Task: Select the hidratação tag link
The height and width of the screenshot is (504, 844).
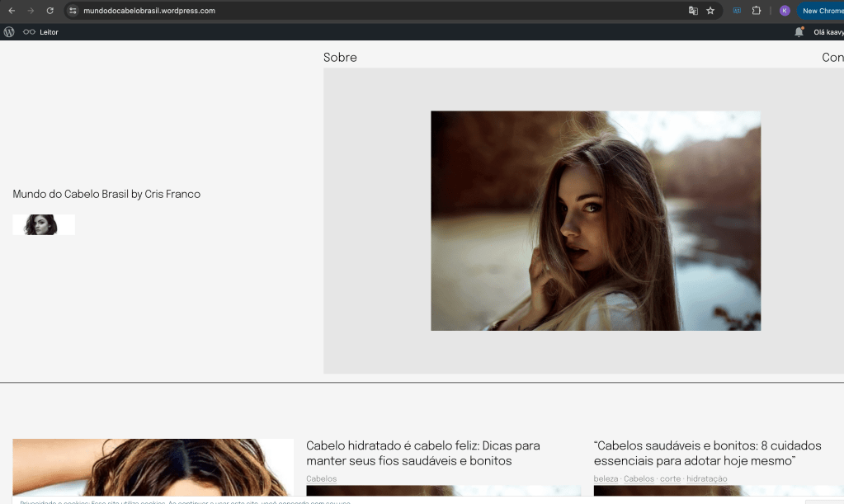Action: tap(706, 478)
